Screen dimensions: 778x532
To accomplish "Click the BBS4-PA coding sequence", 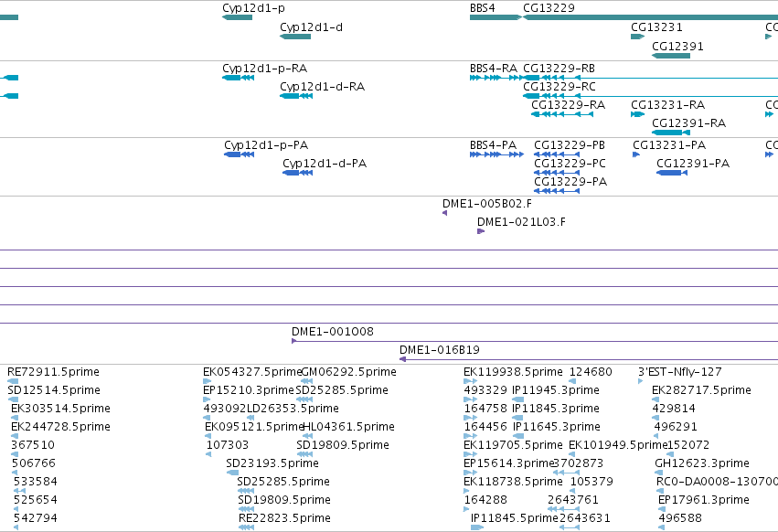I will (x=496, y=154).
